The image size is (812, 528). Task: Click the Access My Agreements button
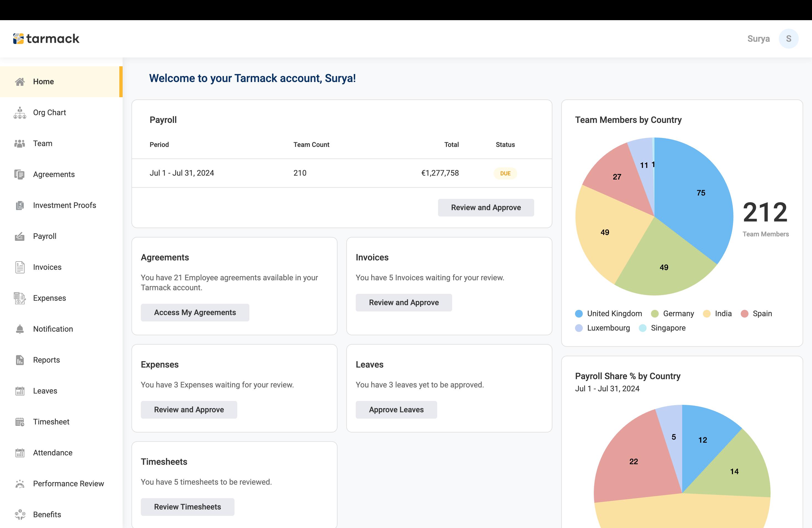[x=195, y=312]
